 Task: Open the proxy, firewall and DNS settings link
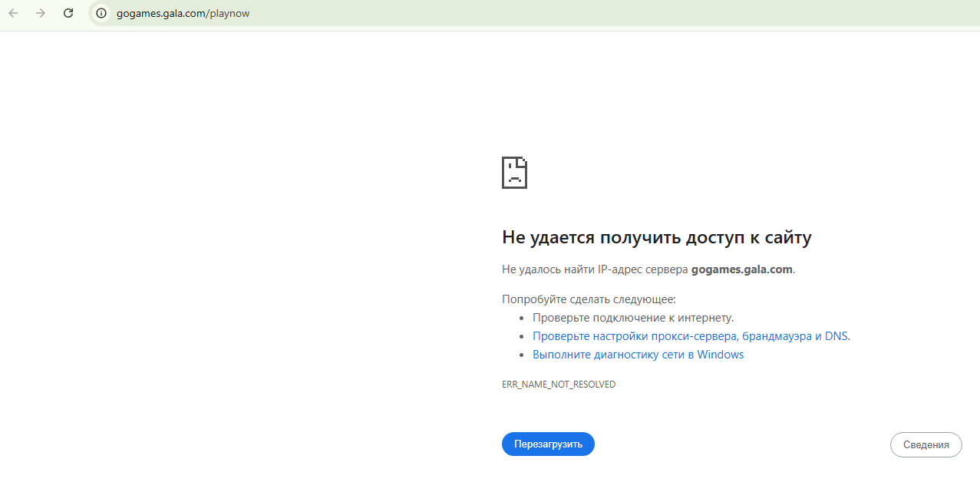[x=691, y=336]
